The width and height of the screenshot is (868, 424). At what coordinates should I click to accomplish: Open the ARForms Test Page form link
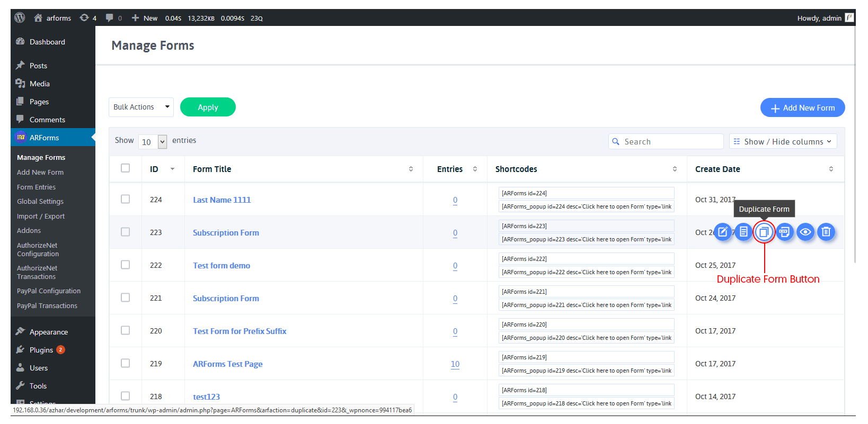click(x=227, y=364)
